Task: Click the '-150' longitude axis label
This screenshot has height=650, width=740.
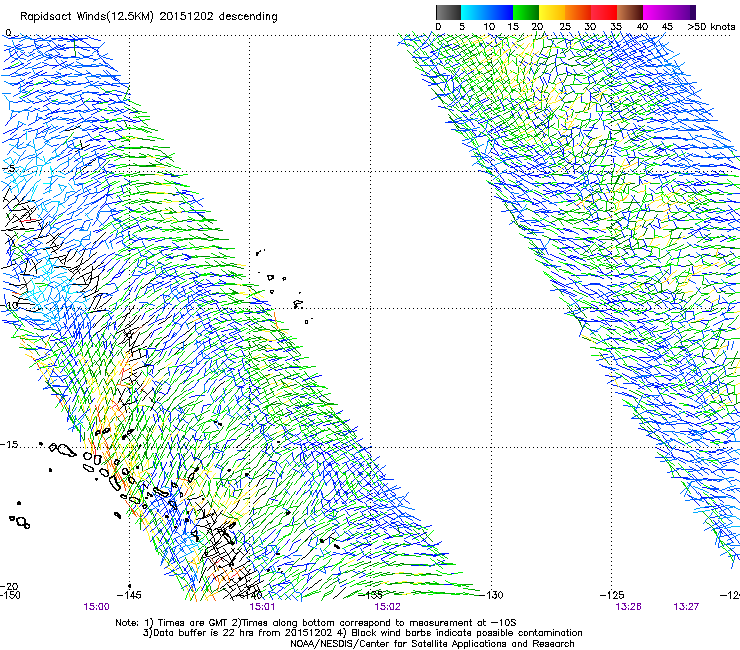Action: (9, 595)
